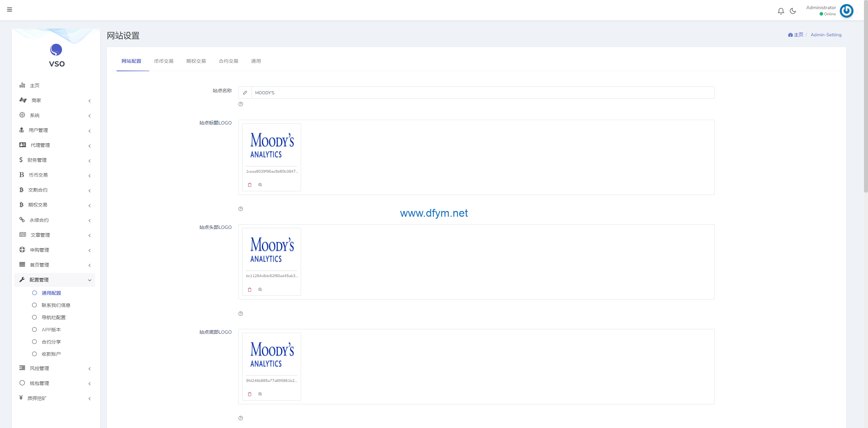
Task: Click the 质押挖矿 yen icon
Action: 21,398
